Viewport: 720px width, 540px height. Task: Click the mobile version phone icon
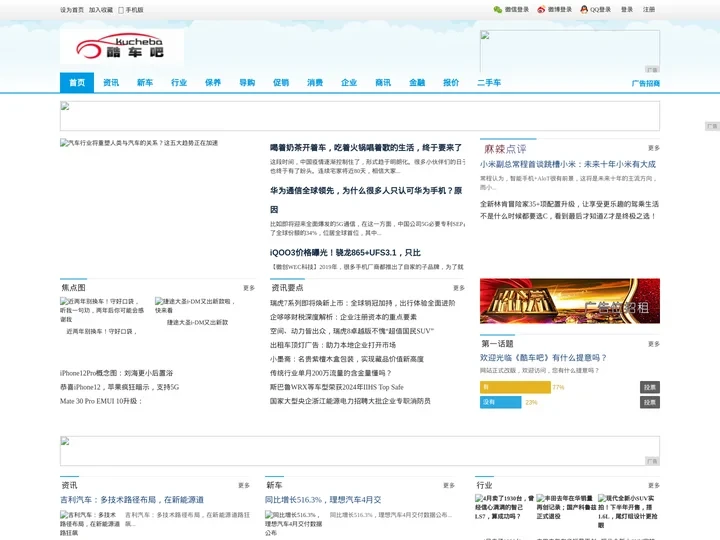tap(121, 10)
